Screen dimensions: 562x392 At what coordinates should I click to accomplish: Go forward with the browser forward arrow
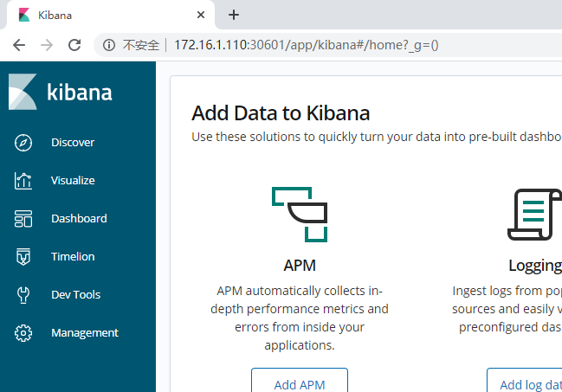pos(47,45)
